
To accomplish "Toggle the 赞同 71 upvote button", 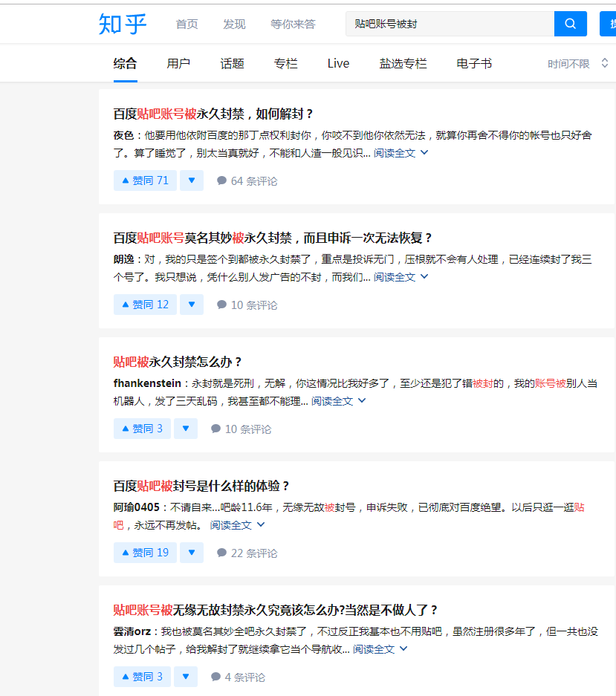I will point(145,180).
